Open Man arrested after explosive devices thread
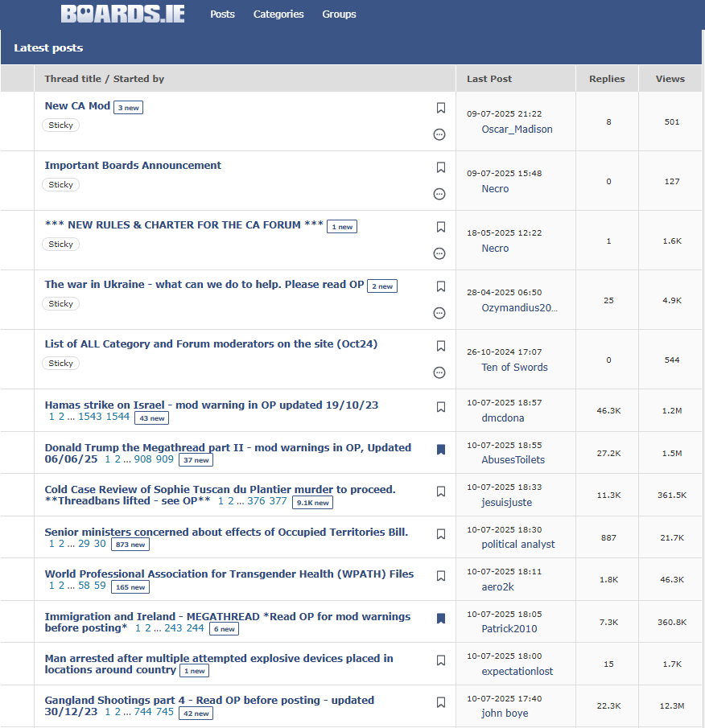The image size is (705, 728). coord(219,658)
